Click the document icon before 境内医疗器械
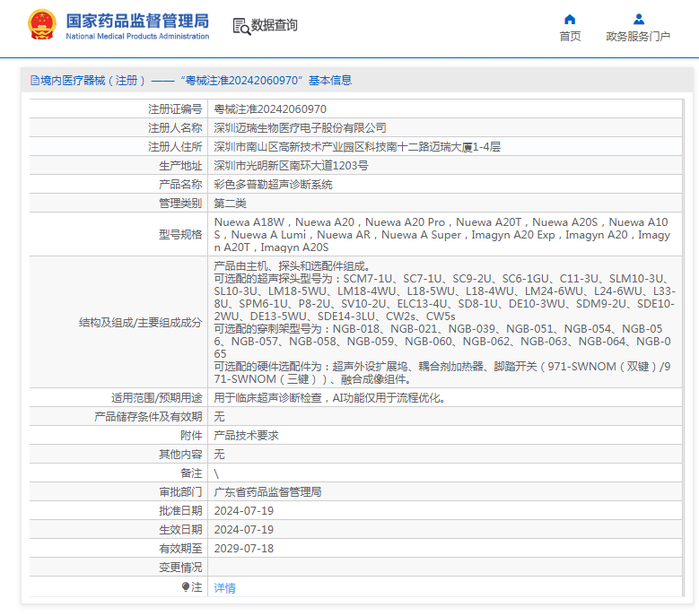The height and width of the screenshot is (616, 699). click(x=35, y=80)
